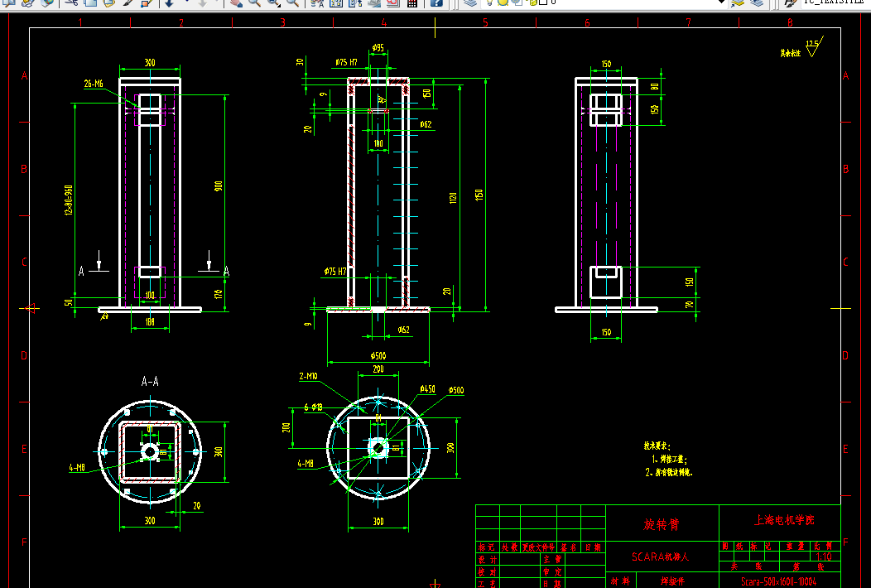Click the 12x80=960 dimension text
Viewport: 871px width, 588px height.
[69, 200]
